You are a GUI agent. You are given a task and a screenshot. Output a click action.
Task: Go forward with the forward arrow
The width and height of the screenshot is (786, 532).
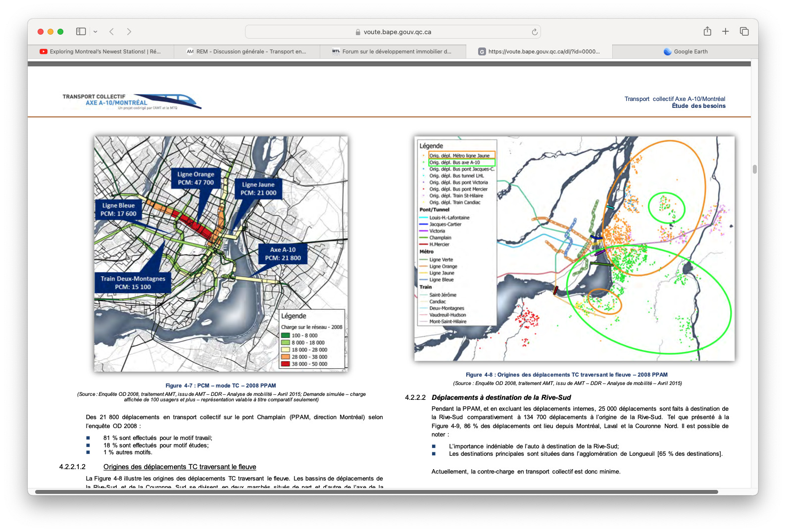pyautogui.click(x=129, y=32)
